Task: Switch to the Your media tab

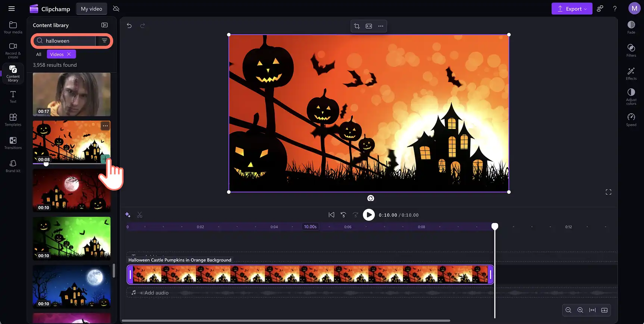Action: (x=13, y=27)
